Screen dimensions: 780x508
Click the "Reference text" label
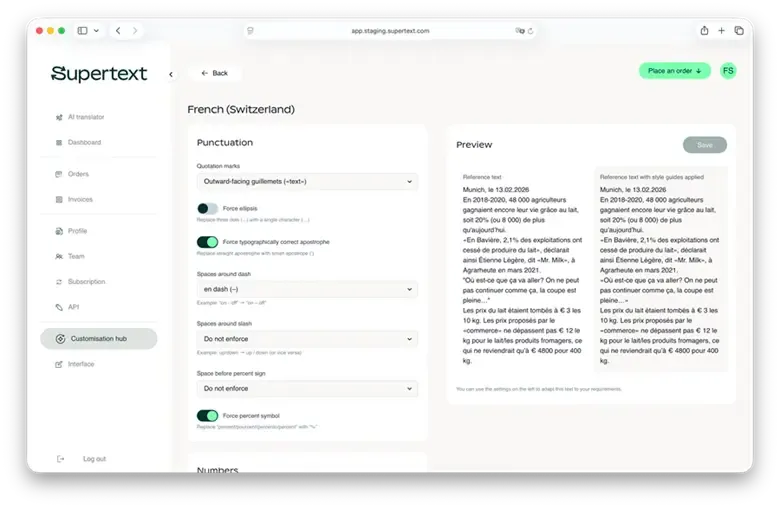[482, 177]
